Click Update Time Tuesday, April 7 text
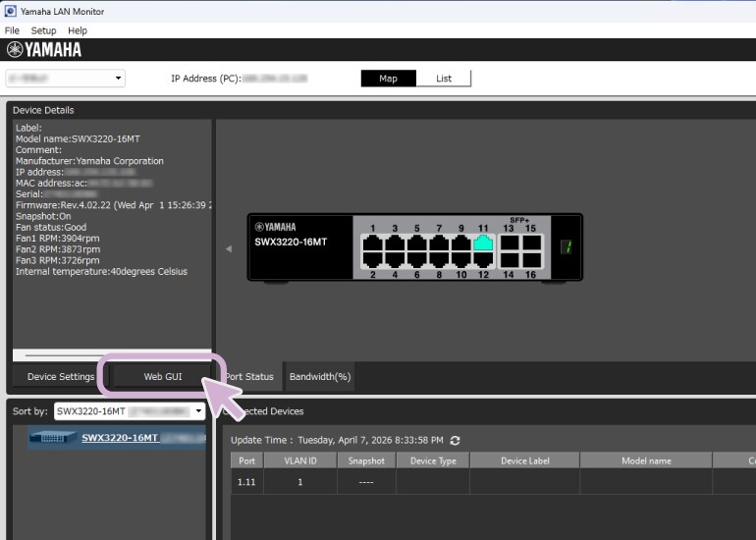Screen dimensions: 756x540 tap(337, 440)
